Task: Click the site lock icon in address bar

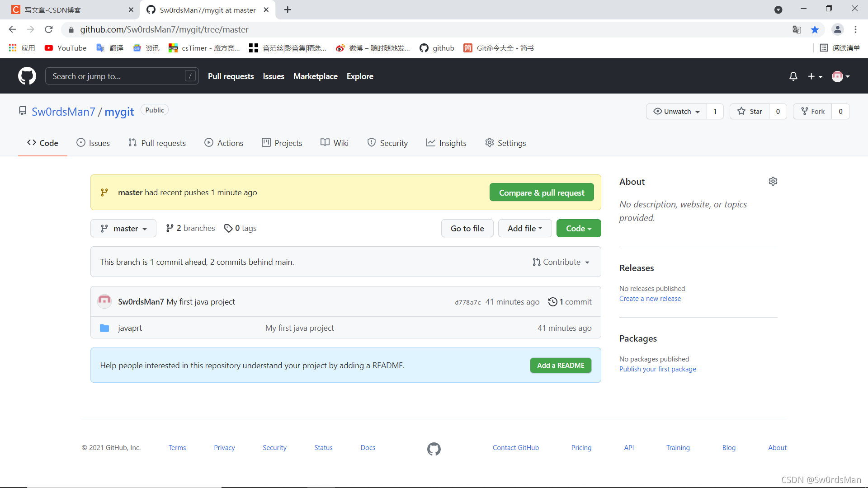Action: click(71, 30)
